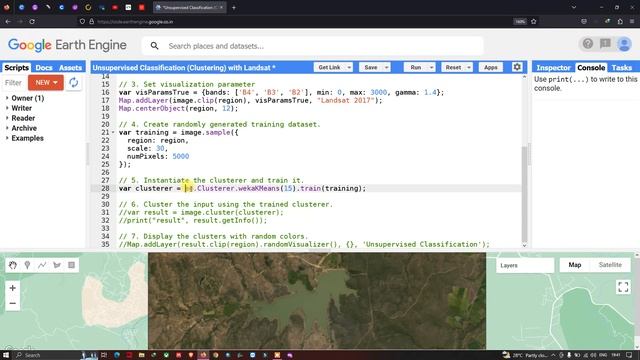Open the send feedback flag icon

coord(605,44)
